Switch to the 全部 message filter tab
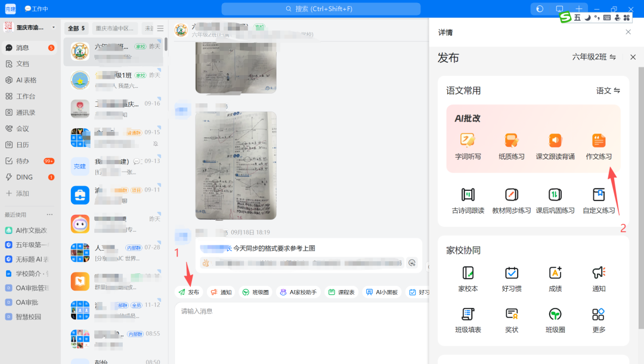The height and width of the screenshot is (364, 644). point(76,27)
